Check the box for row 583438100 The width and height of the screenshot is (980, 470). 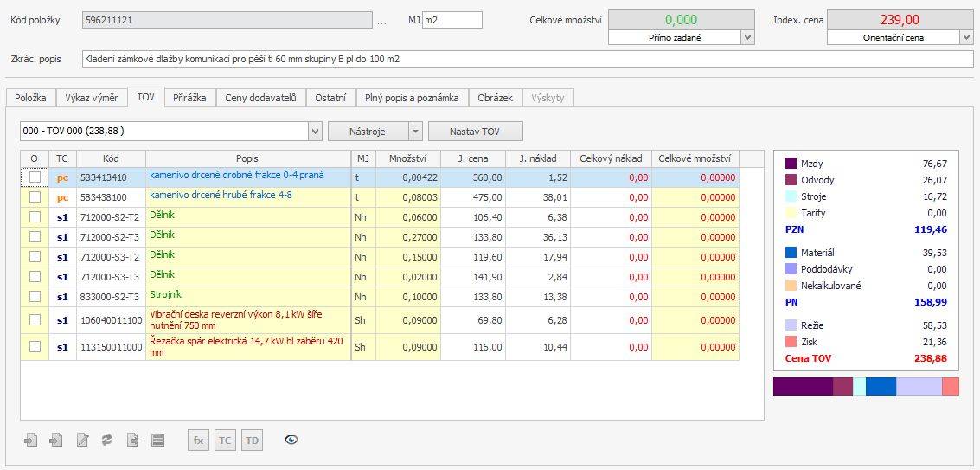click(35, 196)
